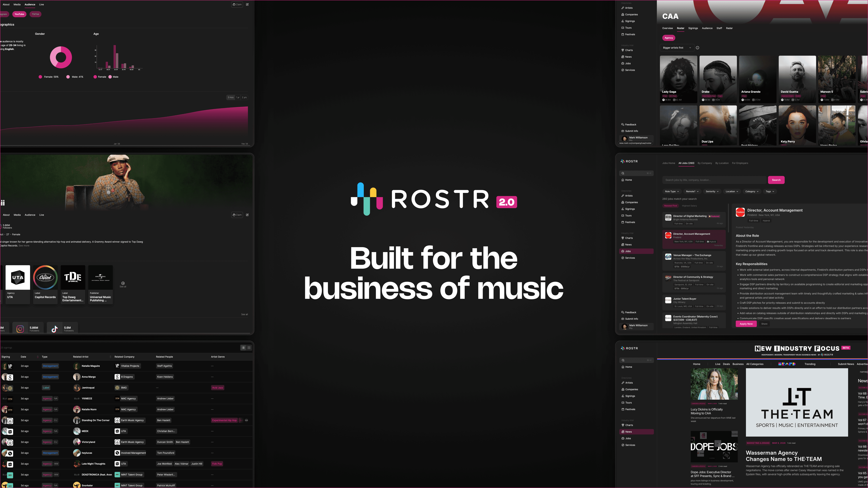The height and width of the screenshot is (488, 868).
Task: Expand the Seniority filter dropdown
Action: [x=712, y=191]
